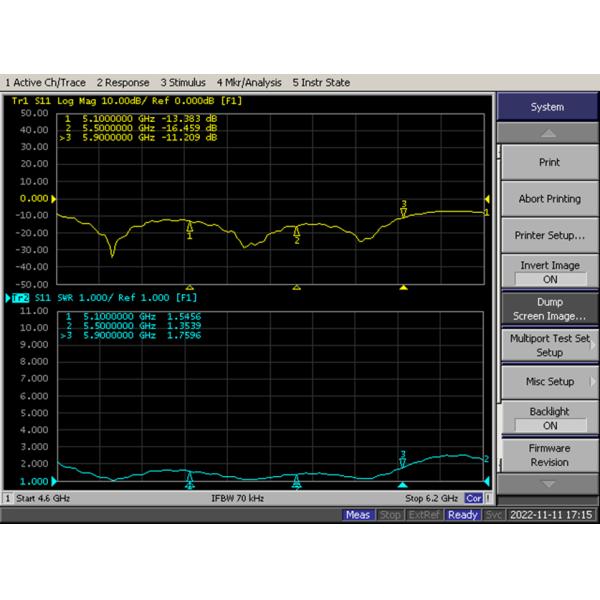The image size is (600, 600).
Task: Open the Response menu
Action: 123,82
